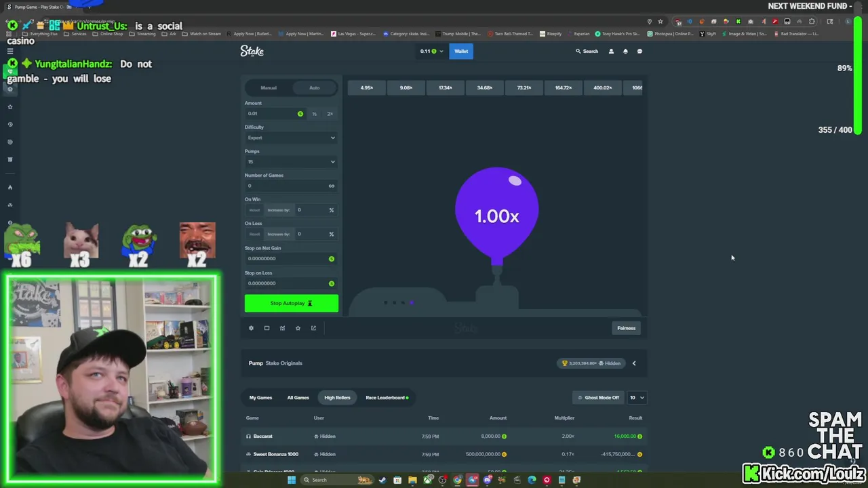Toggle theatre mode icon below game
The image size is (868, 488).
[267, 328]
